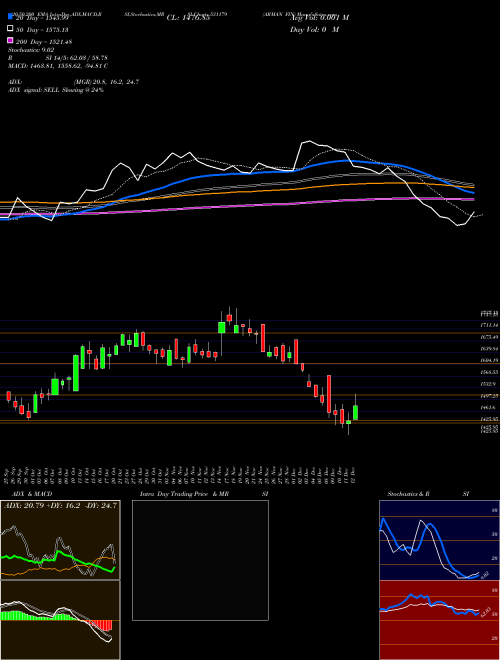This screenshot has height=660, width=500.
Task: Click the red RSI chart panel
Action: pos(439,620)
